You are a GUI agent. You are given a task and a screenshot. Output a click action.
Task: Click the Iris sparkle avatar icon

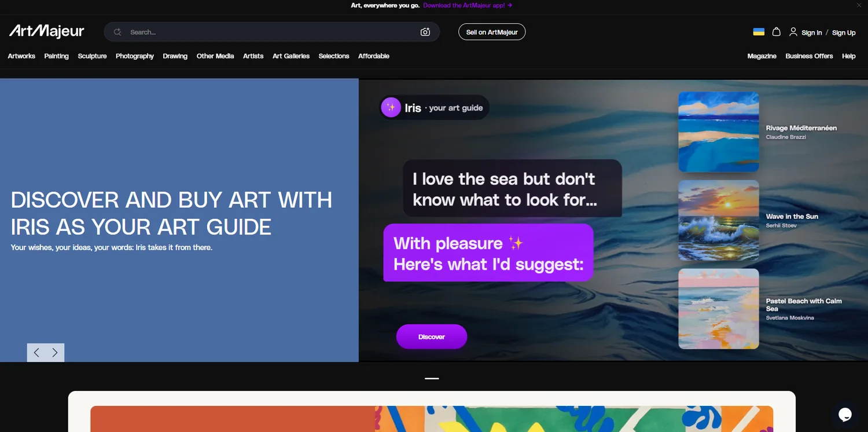point(391,107)
